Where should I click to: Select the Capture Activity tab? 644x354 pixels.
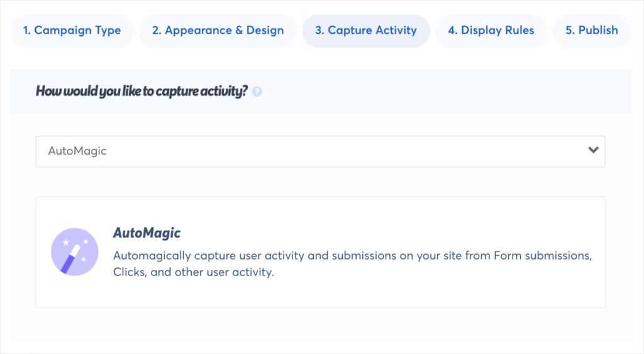[366, 31]
